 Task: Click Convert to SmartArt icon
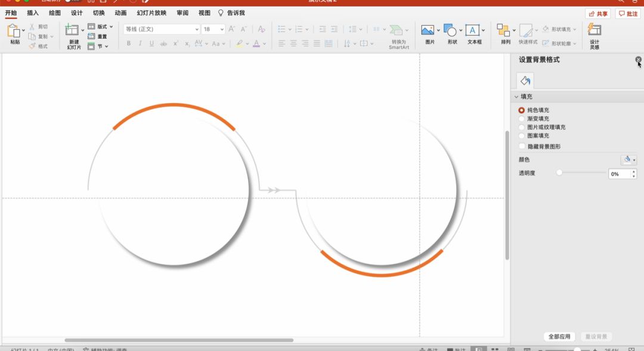pyautogui.click(x=397, y=30)
